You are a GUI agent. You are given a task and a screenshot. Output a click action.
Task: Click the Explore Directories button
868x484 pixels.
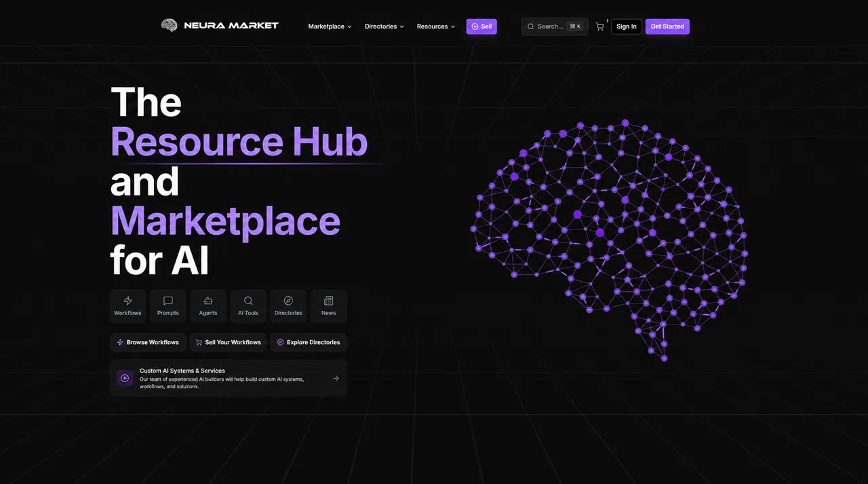pos(309,342)
